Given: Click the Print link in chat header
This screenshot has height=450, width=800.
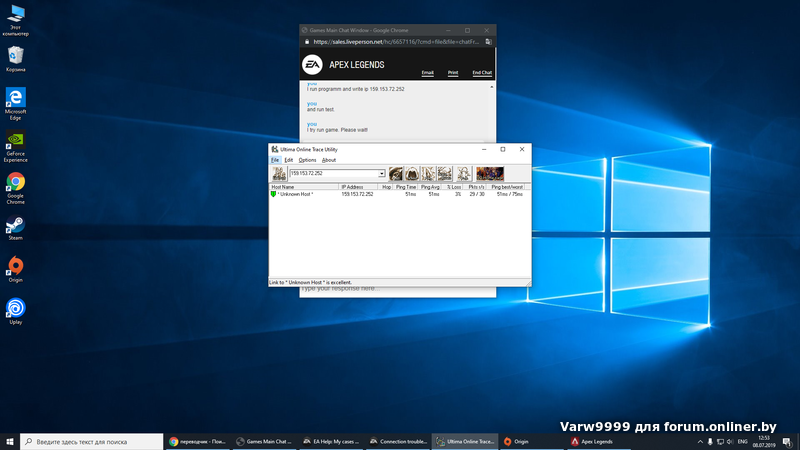Looking at the screenshot, I should 453,73.
